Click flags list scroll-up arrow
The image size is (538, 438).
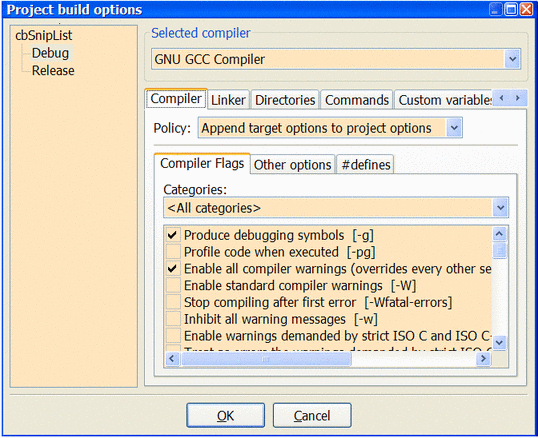tap(500, 234)
